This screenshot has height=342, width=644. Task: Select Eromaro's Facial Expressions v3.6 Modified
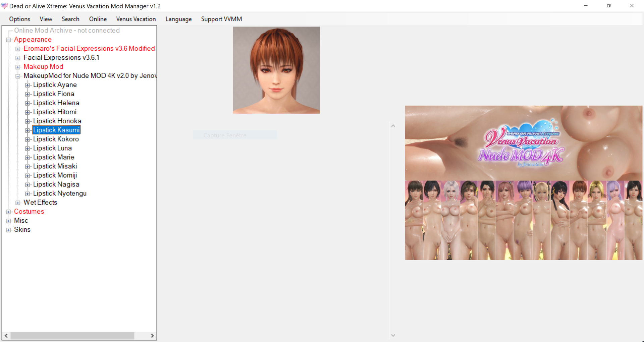[89, 49]
